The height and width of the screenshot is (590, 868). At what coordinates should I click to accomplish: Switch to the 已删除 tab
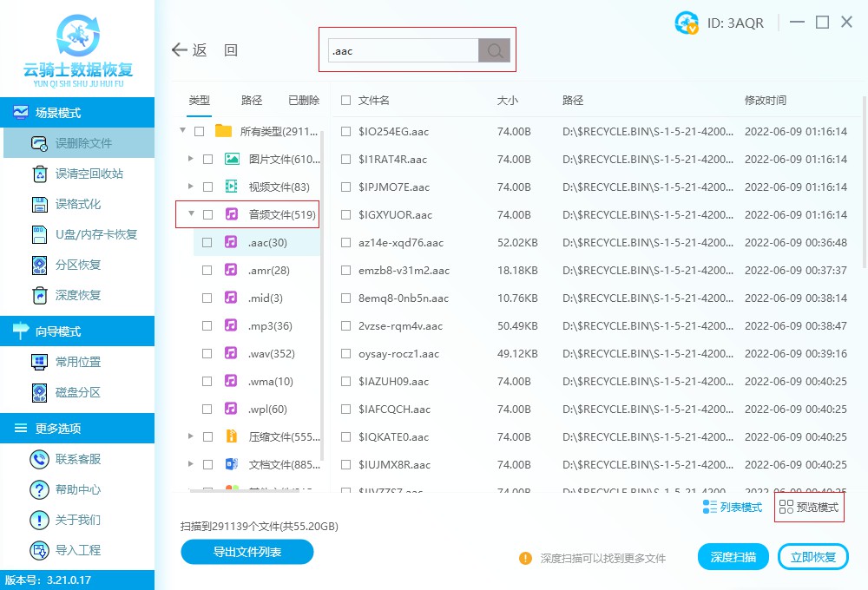[x=303, y=101]
